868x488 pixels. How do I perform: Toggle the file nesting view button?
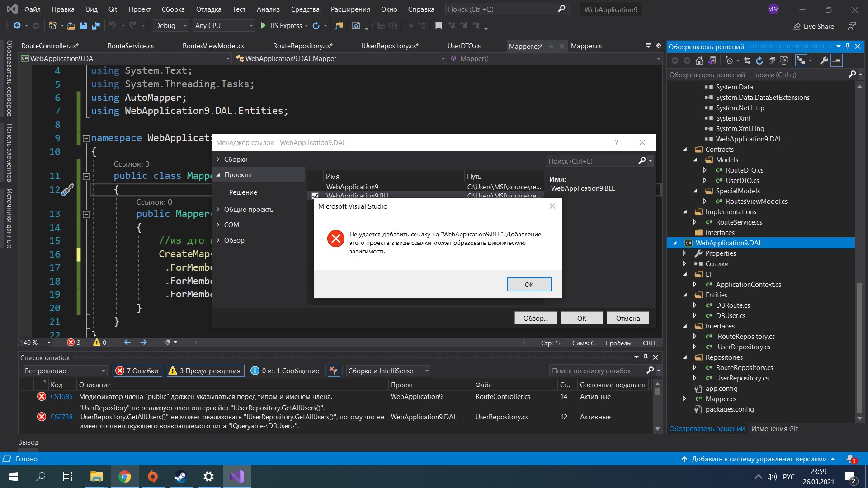click(801, 61)
